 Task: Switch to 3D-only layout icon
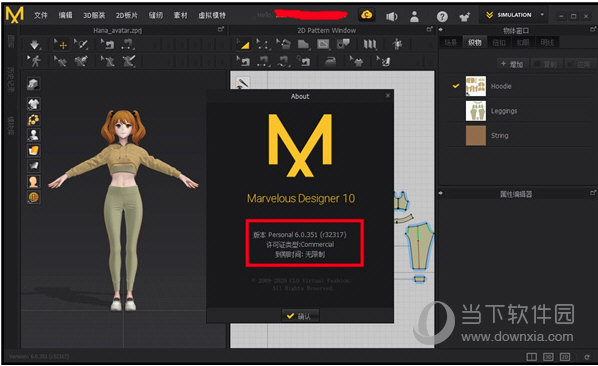point(548,357)
